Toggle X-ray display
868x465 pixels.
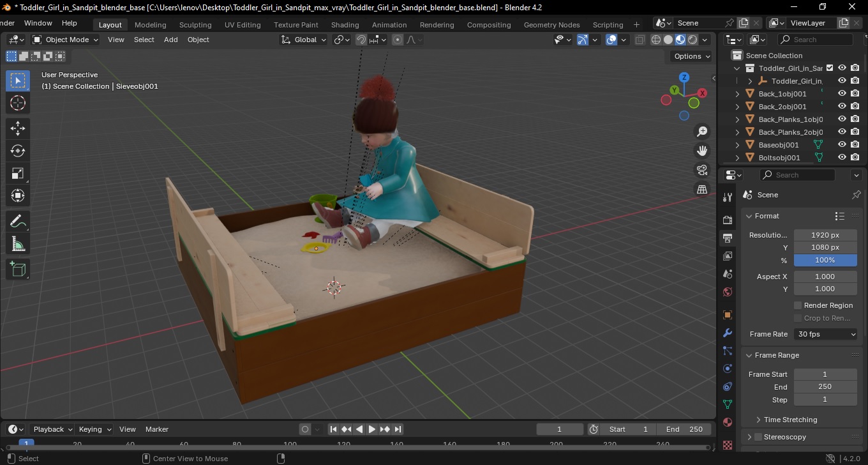640,40
